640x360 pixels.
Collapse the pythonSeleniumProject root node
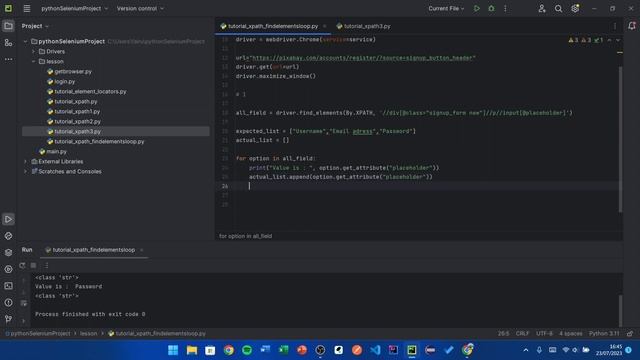[x=25, y=41]
